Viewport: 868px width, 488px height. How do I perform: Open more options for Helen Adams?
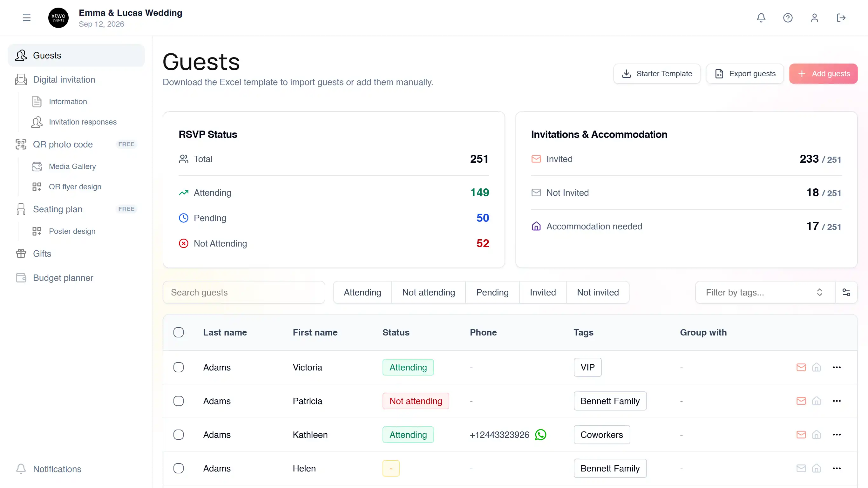837,468
